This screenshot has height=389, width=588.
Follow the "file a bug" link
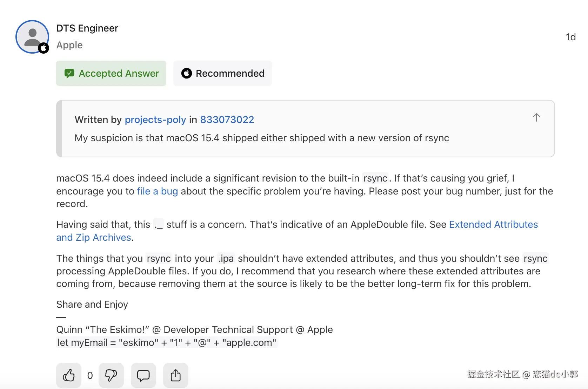pyautogui.click(x=157, y=191)
